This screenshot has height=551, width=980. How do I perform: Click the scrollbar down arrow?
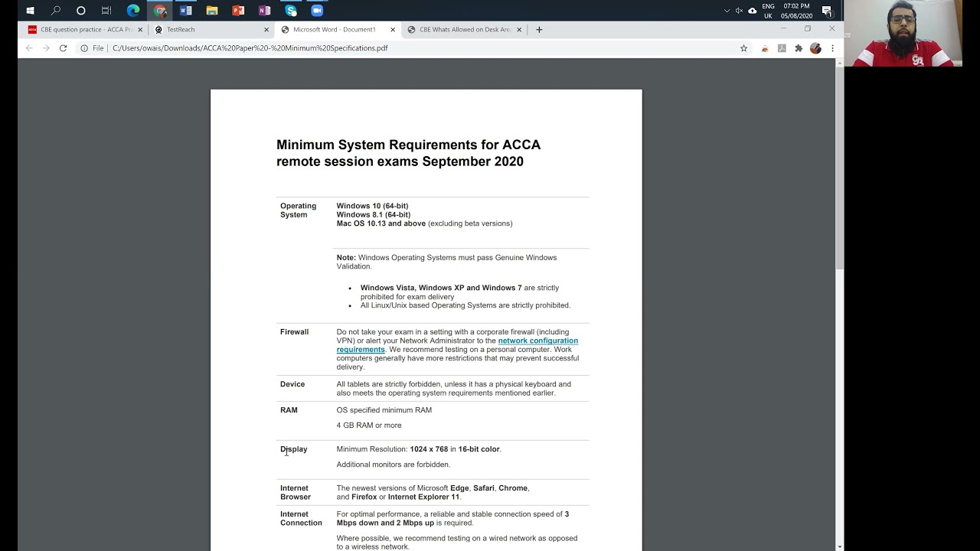840,546
